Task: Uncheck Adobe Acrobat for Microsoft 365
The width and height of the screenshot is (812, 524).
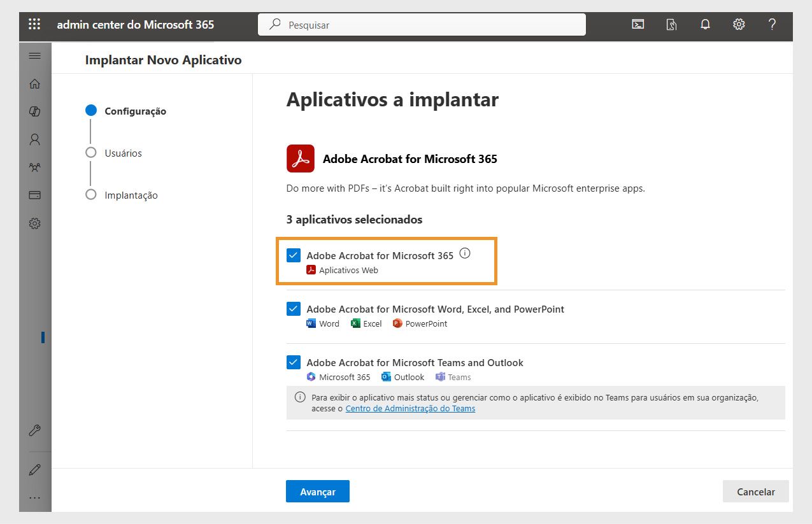Action: pyautogui.click(x=293, y=255)
